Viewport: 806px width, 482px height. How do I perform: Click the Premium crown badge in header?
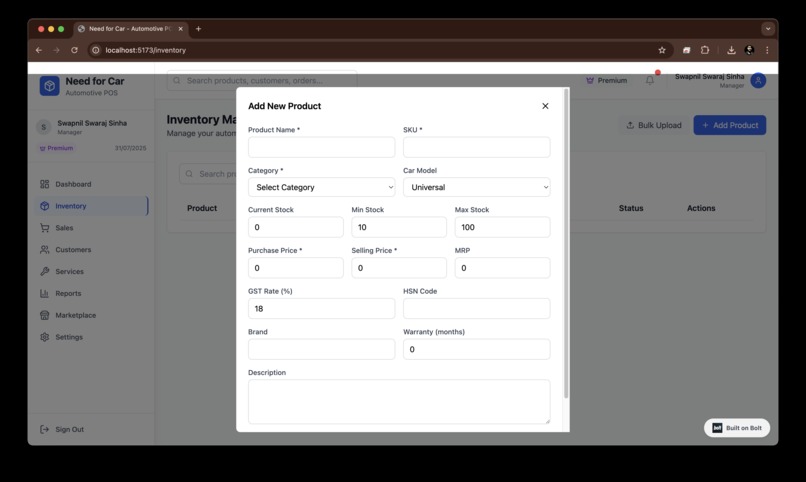coord(607,80)
